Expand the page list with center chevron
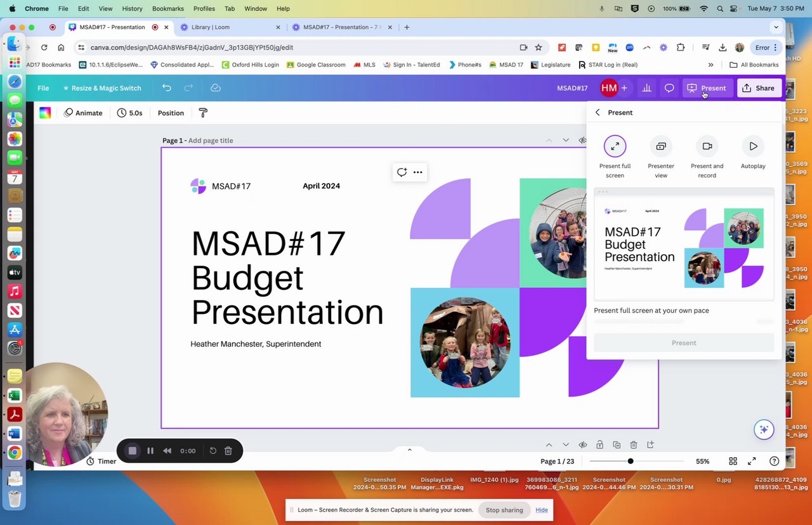The height and width of the screenshot is (525, 812). (409, 450)
